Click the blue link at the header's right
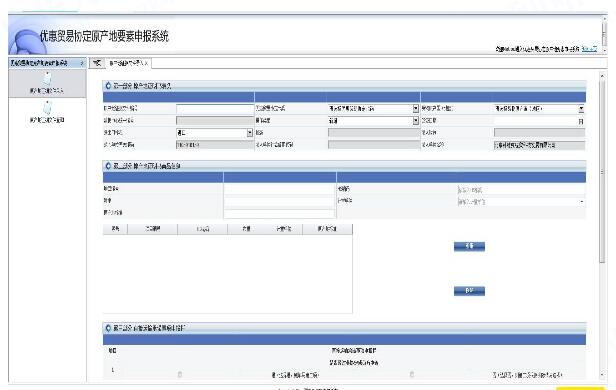 589,49
